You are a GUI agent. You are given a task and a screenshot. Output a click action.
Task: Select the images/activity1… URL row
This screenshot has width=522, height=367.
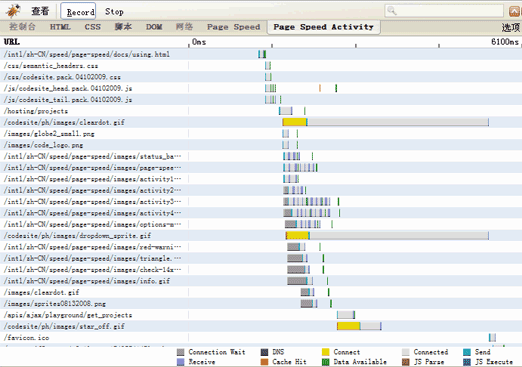(261, 179)
